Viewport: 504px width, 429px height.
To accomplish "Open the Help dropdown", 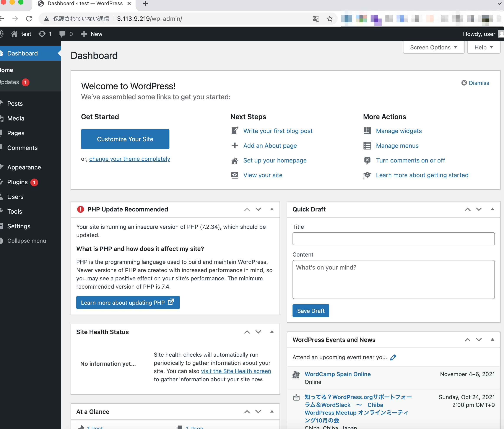I will click(x=483, y=47).
